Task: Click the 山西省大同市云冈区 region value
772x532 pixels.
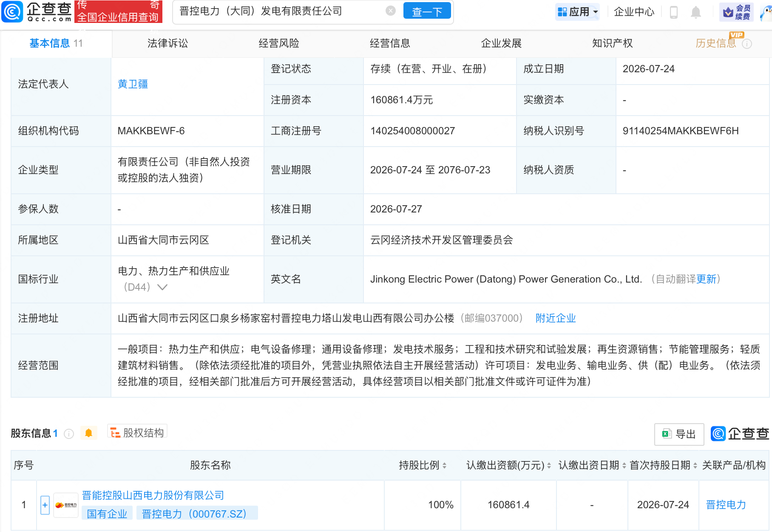Action: point(163,240)
